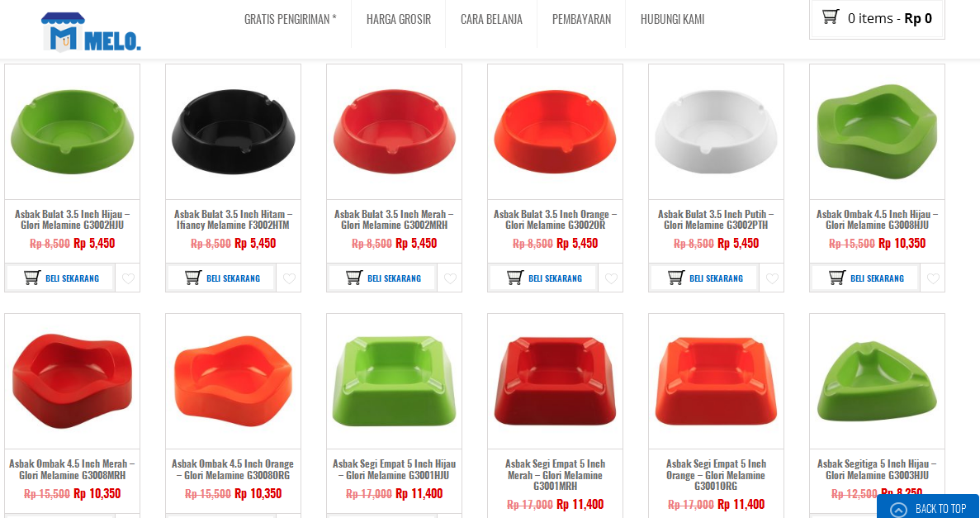
Task: Add green Asbak Bulat Hijau to wishlist heart
Action: [128, 278]
